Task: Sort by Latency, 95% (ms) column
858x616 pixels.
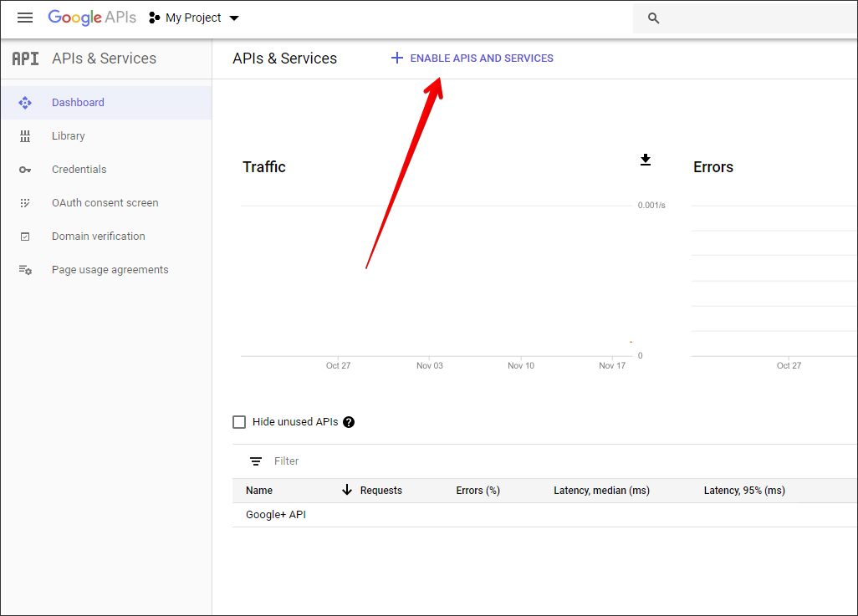Action: [744, 491]
